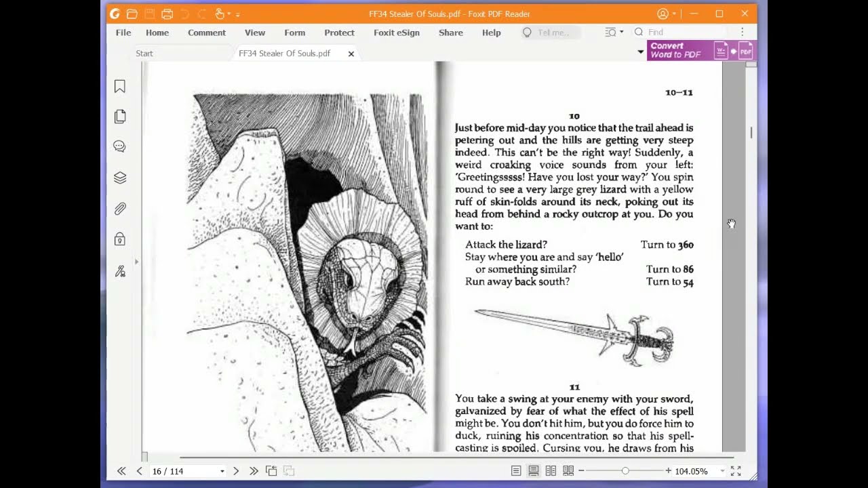The width and height of the screenshot is (868, 488).
Task: Open a file with the folder icon
Action: 132,14
